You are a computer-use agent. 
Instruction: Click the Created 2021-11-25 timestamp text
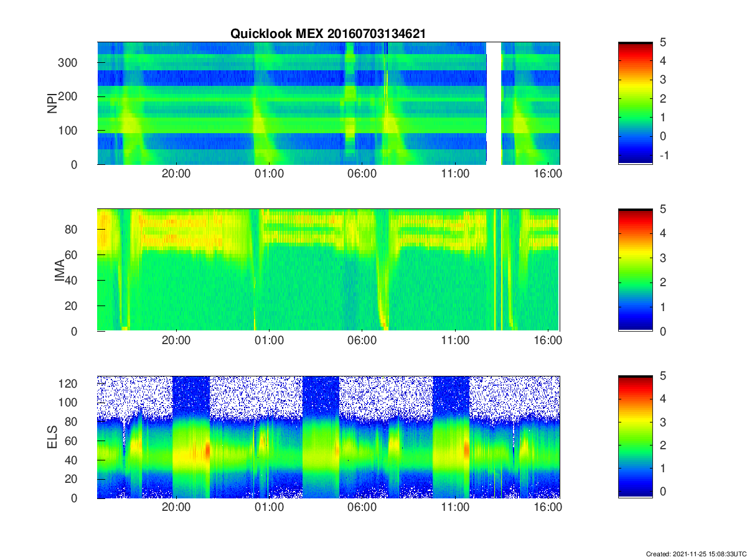[696, 554]
